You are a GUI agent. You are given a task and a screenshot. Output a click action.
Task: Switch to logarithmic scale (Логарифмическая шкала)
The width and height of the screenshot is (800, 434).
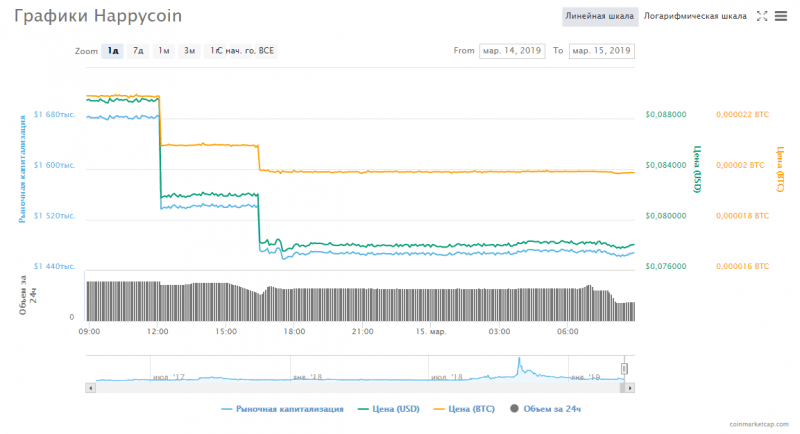point(695,16)
